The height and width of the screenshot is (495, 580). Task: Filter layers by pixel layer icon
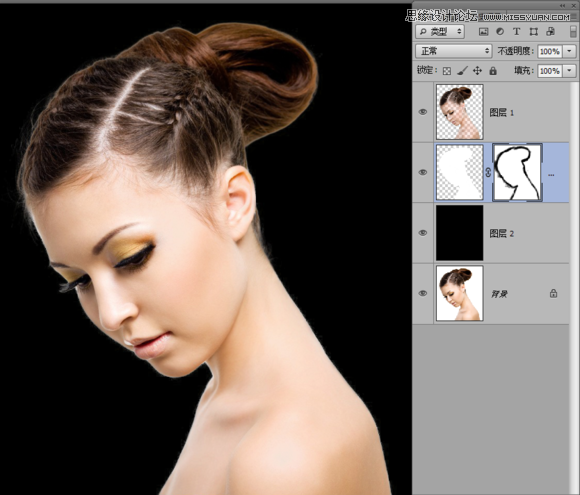pyautogui.click(x=483, y=32)
